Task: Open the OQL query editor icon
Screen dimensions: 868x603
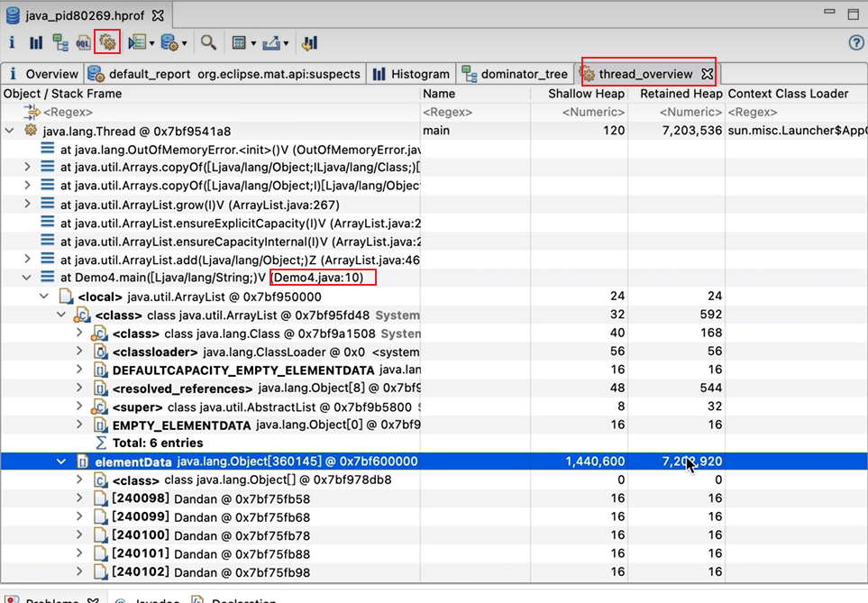Action: [x=84, y=42]
